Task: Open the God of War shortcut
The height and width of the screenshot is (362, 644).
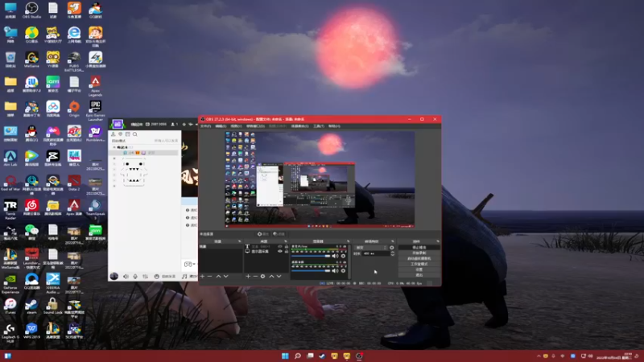Action: 10,183
